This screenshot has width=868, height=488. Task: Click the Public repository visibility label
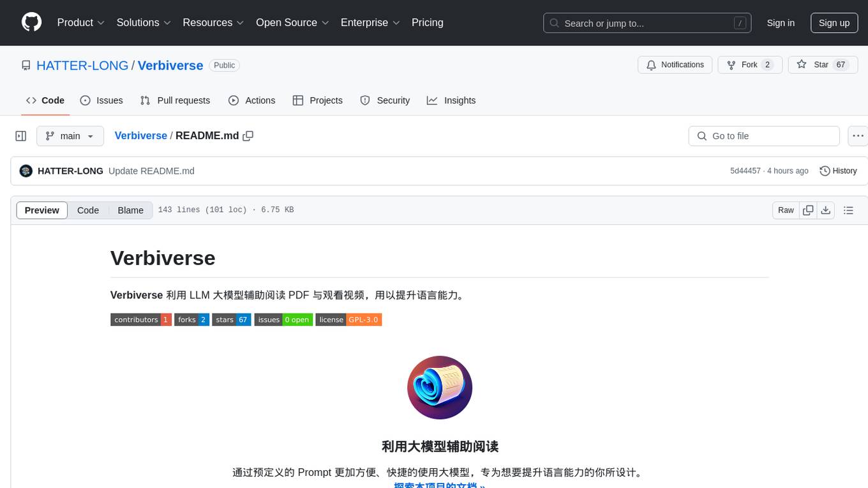(x=225, y=65)
